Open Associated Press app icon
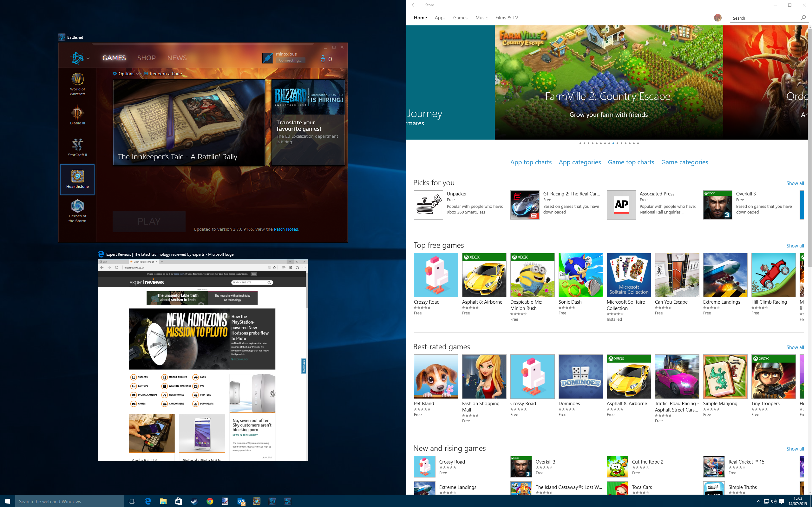The image size is (812, 507). pyautogui.click(x=621, y=205)
